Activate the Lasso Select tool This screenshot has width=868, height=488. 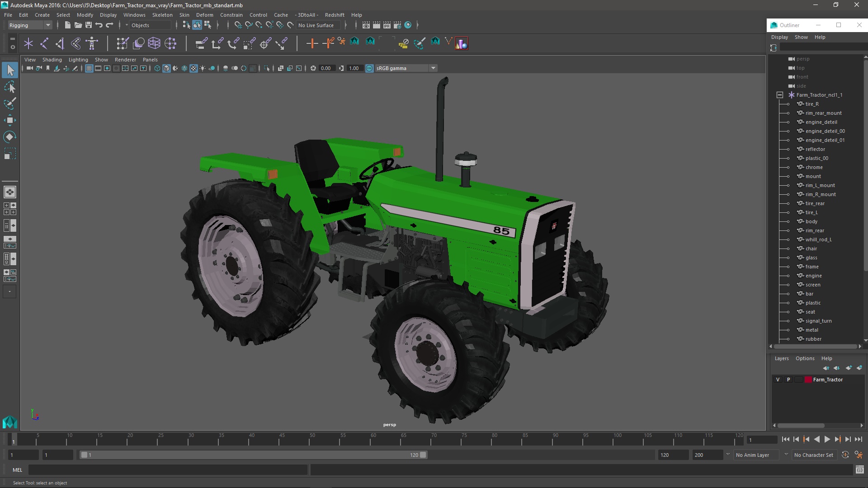point(10,87)
